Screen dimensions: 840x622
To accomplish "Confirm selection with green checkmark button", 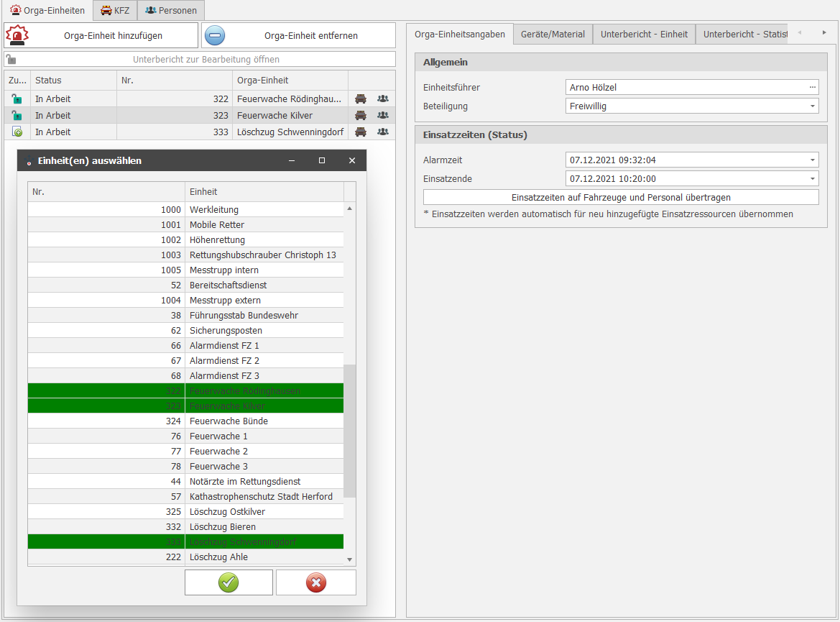I will click(229, 582).
